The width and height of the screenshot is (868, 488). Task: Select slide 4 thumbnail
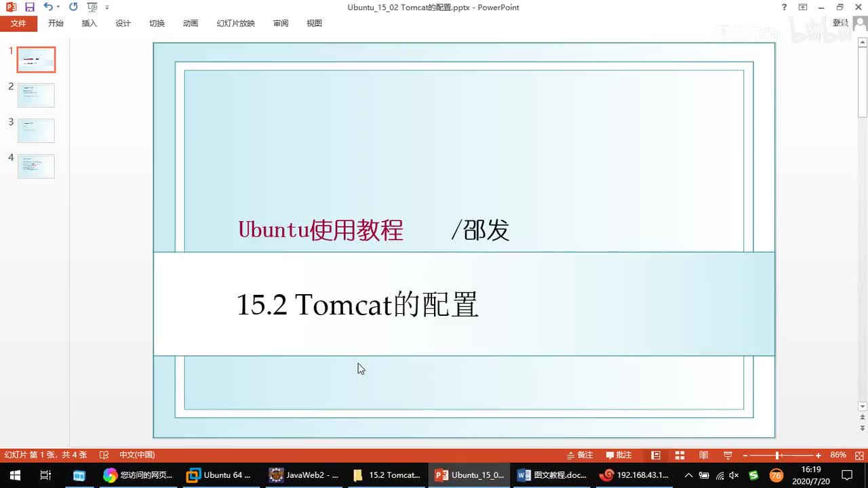[36, 166]
